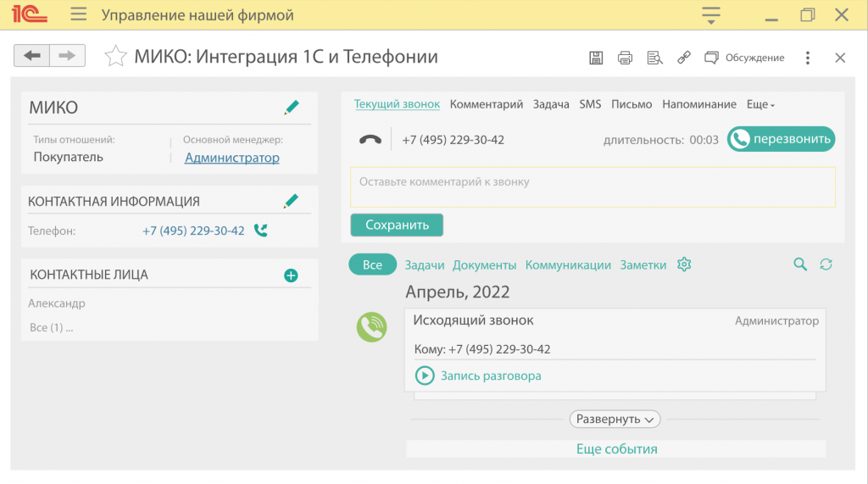Play the call recording
This screenshot has height=484, width=868.
[425, 376]
